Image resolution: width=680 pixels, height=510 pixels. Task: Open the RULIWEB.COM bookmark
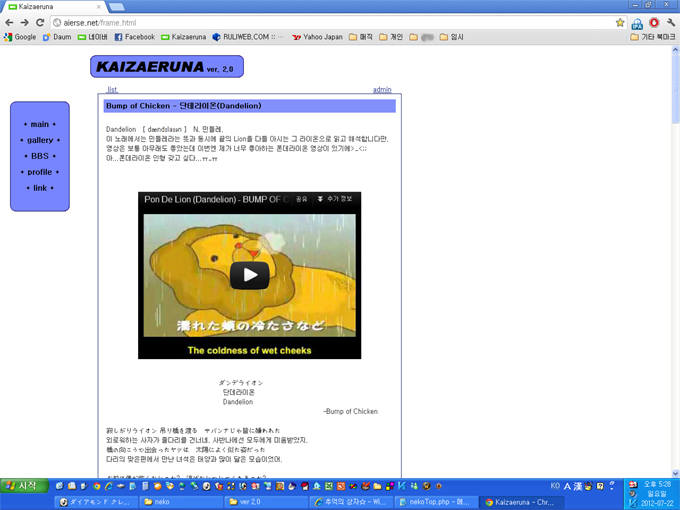(248, 37)
